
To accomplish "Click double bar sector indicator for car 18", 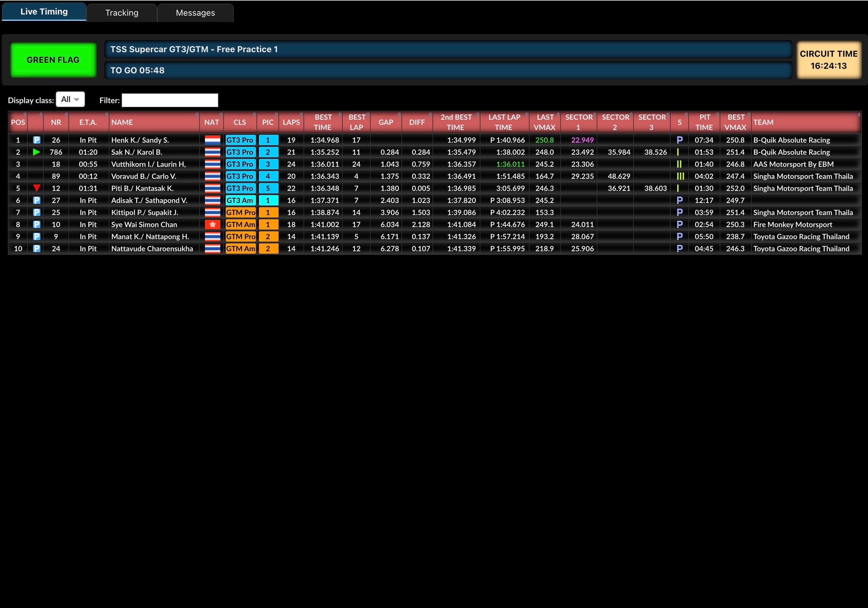I will pyautogui.click(x=679, y=164).
